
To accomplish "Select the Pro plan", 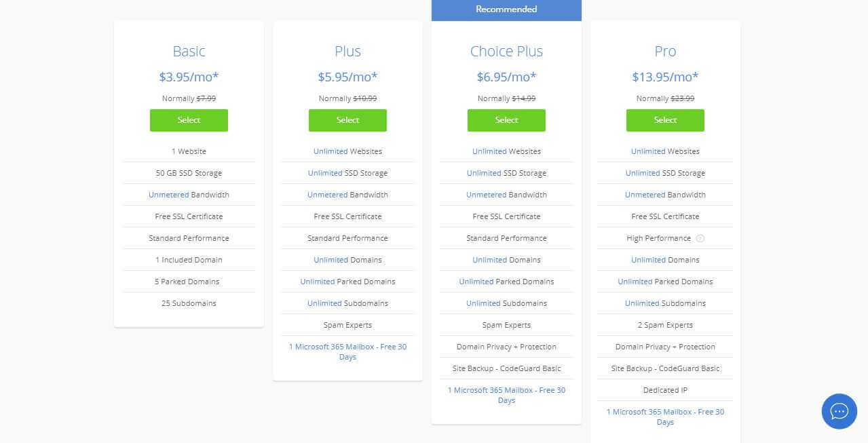I will point(665,120).
